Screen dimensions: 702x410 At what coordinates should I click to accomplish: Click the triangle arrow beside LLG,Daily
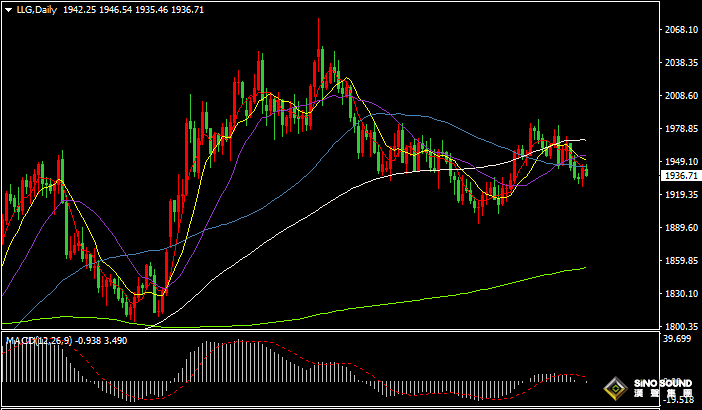tap(8, 8)
